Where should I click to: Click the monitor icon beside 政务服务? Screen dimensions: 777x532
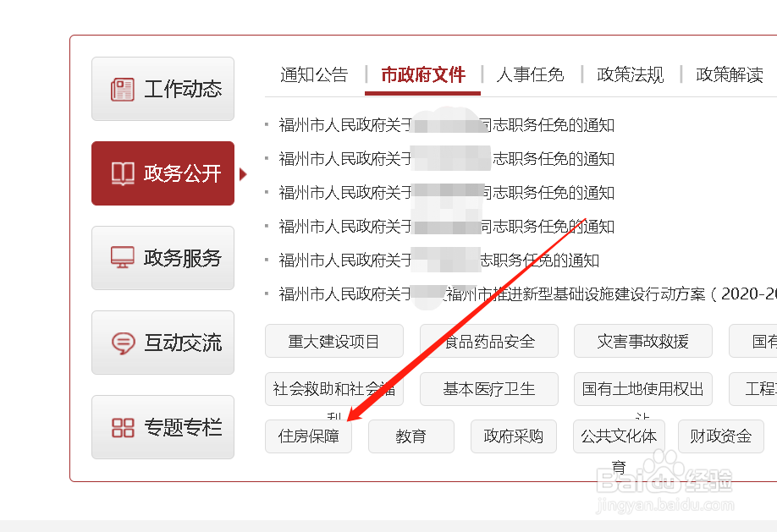click(x=123, y=258)
